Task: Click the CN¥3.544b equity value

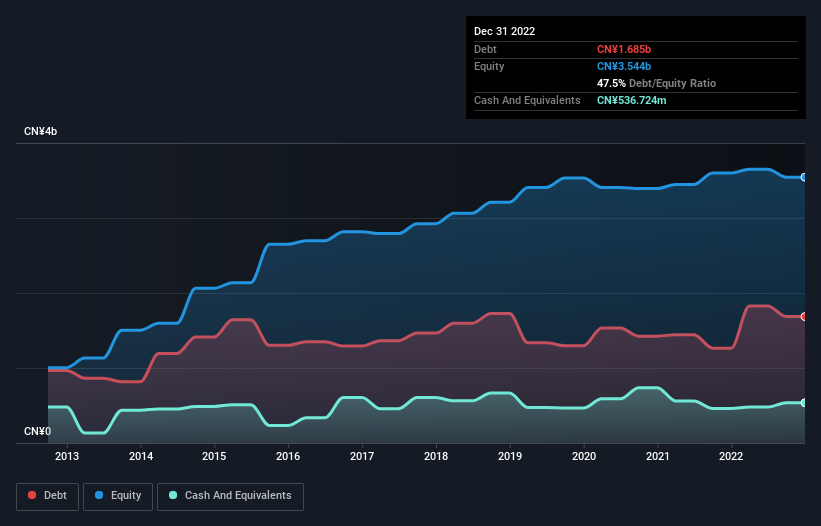Action: (x=624, y=66)
